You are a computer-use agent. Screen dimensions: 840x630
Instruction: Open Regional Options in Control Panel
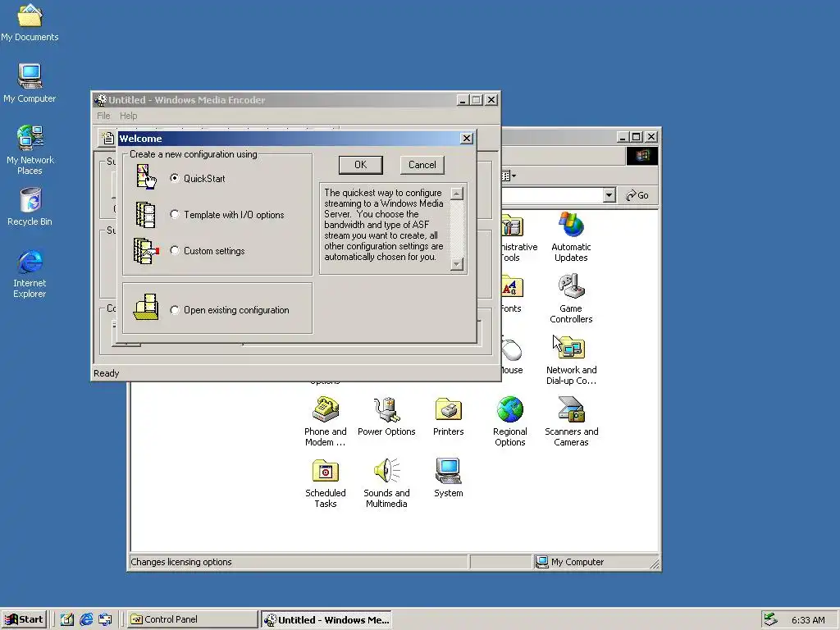point(510,422)
